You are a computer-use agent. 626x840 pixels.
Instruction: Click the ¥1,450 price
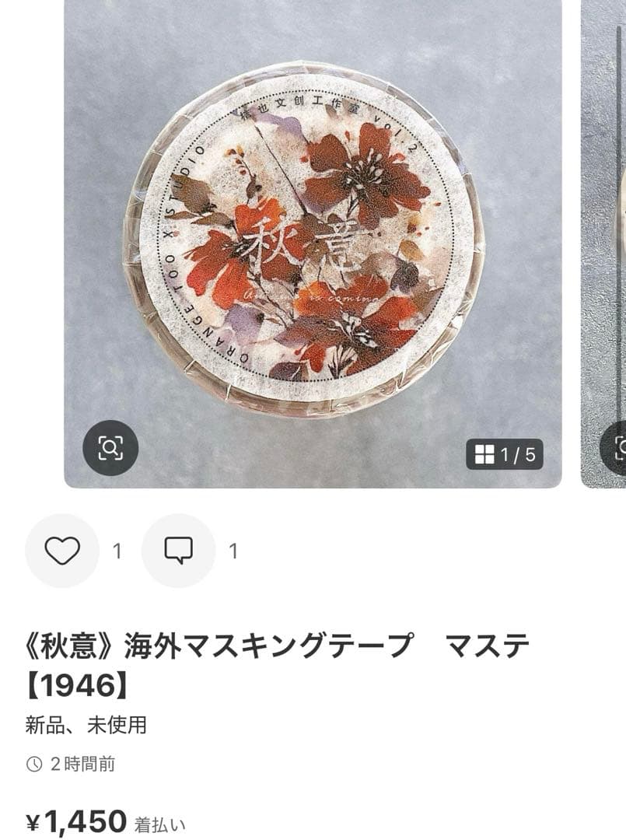click(76, 822)
